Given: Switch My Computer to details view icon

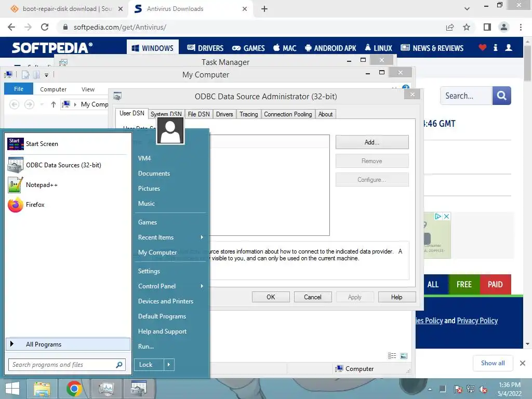Looking at the screenshot, I should tap(392, 355).
